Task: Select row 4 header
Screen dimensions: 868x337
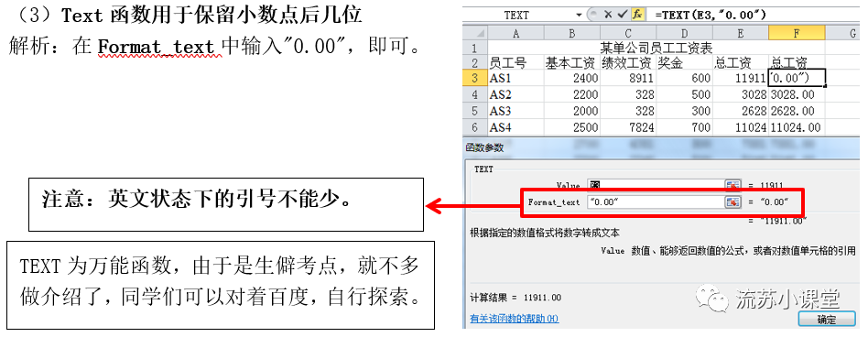Action: 475,94
